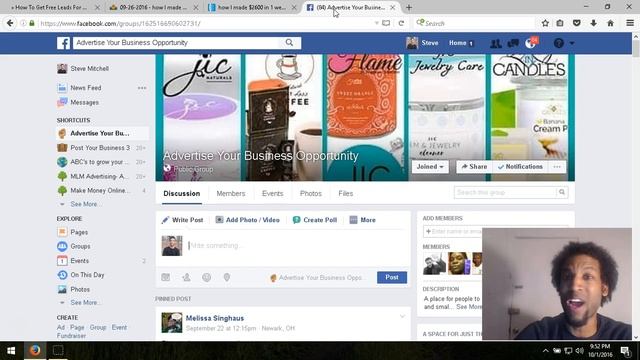This screenshot has width=640, height=360.
Task: Open Firefox hamburger menu
Action: (x=630, y=23)
